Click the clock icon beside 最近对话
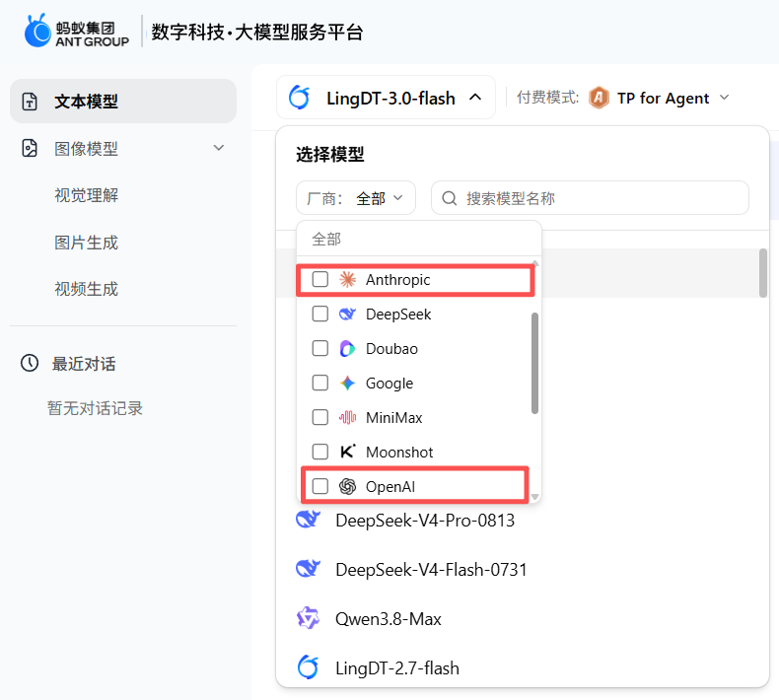The height and width of the screenshot is (700, 779). point(30,363)
